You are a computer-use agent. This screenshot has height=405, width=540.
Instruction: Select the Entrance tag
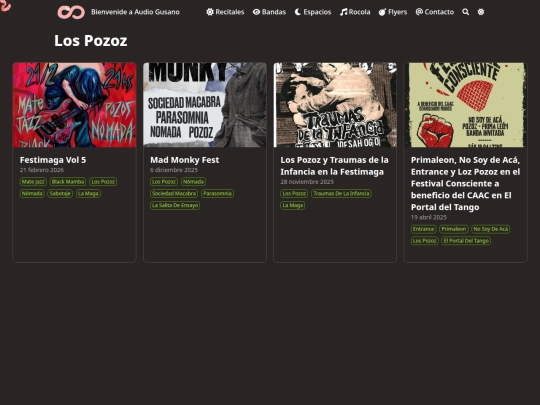(424, 229)
